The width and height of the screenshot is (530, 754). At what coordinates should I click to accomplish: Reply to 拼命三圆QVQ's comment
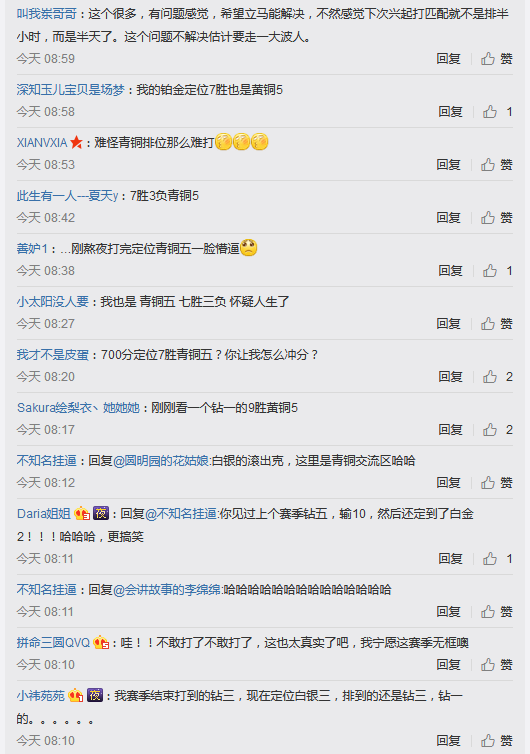pos(448,665)
